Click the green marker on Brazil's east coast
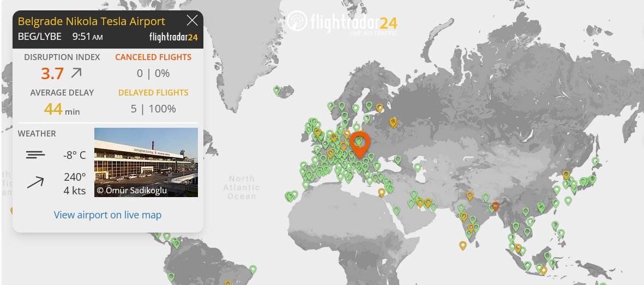 point(253,269)
